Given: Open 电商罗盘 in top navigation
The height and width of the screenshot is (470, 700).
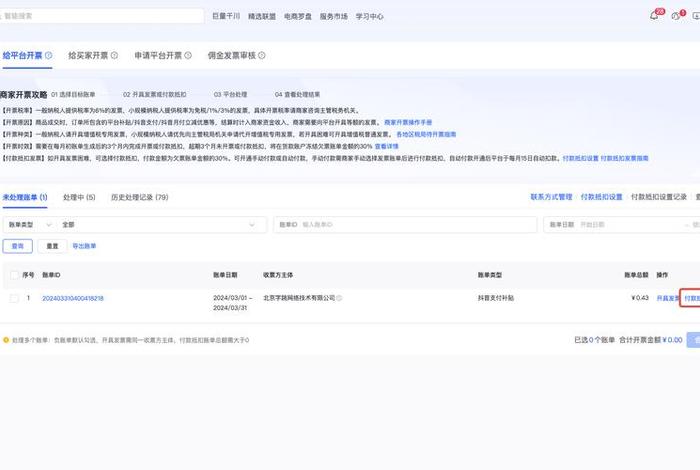Looking at the screenshot, I should point(298,16).
